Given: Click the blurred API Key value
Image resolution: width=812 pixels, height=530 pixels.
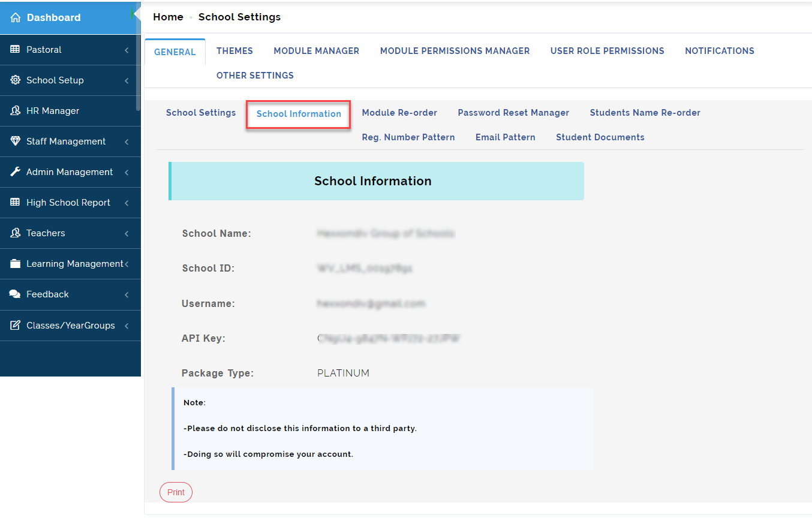Looking at the screenshot, I should (x=389, y=339).
